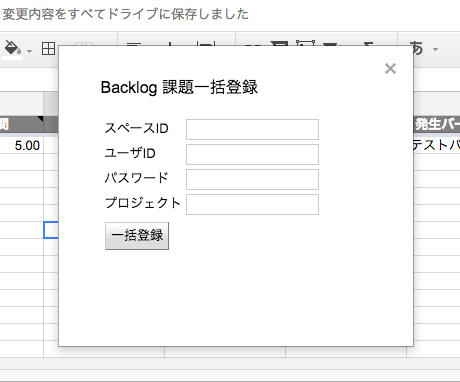Click the blue-outlined selected spreadsheet cell
460x382 pixels.
[x=51, y=230]
